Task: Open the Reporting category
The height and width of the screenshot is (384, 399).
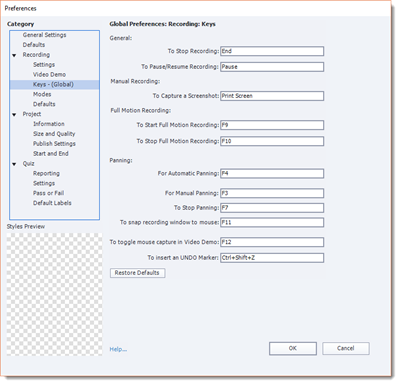Action: point(46,173)
